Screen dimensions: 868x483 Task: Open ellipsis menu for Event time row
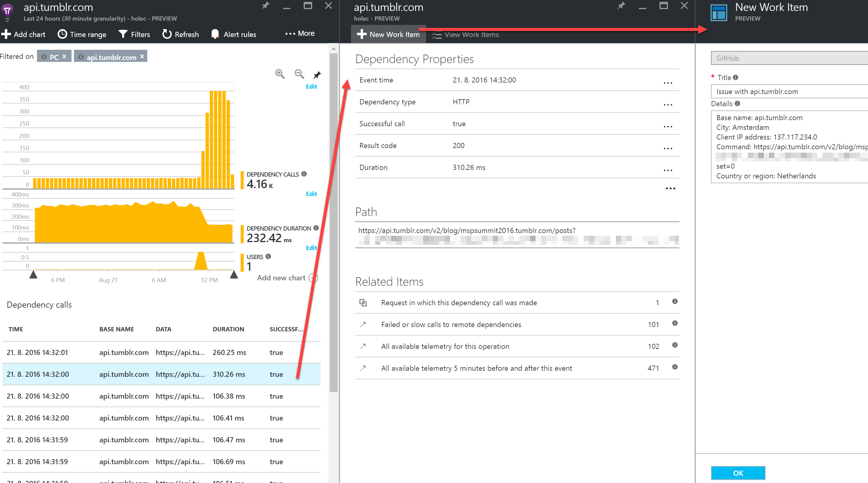coord(667,83)
